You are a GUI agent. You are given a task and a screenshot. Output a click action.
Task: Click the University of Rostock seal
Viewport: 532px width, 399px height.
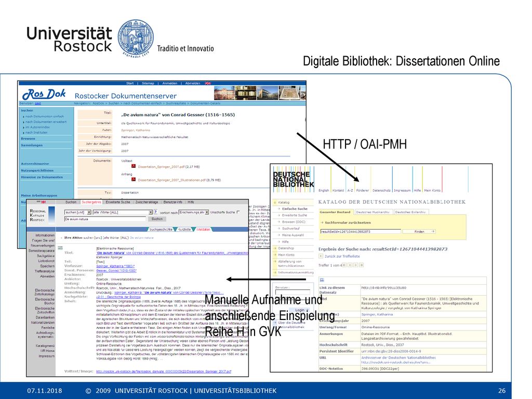136,38
